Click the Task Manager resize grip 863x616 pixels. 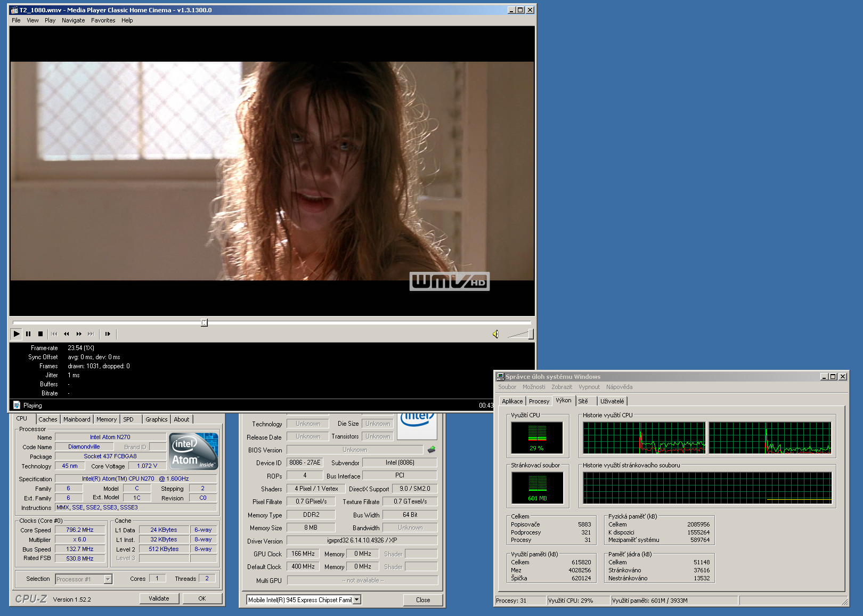844,602
